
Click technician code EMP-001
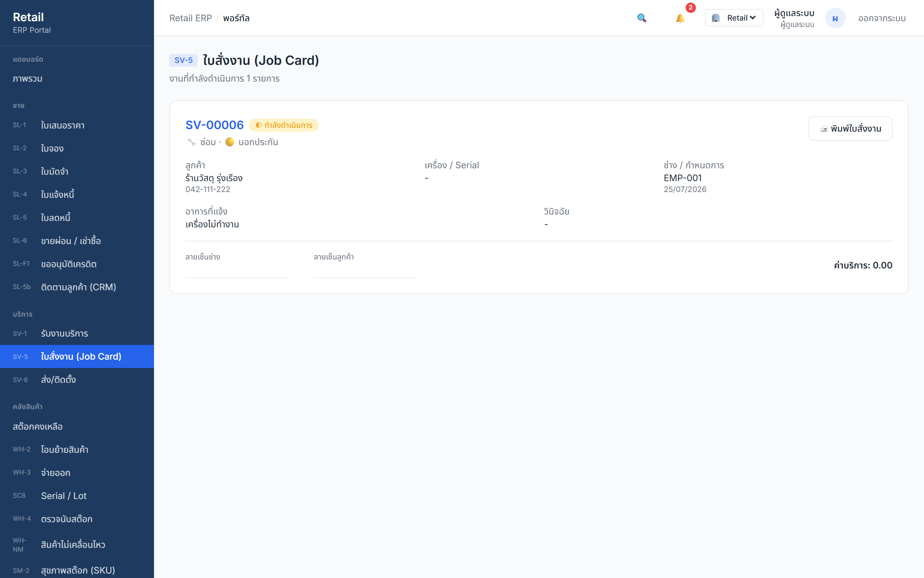[x=682, y=178]
